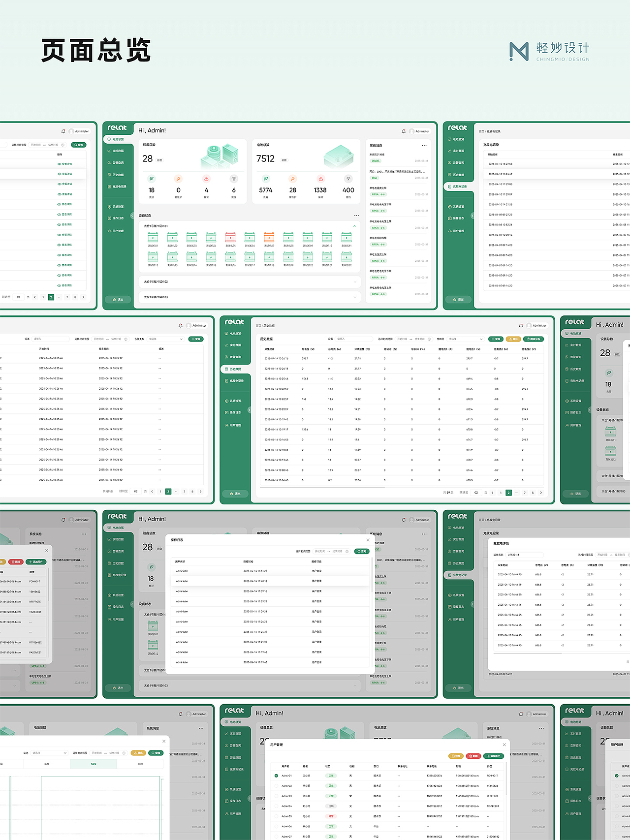Click the yellow 导出 button on 历史数据 page
Image resolution: width=630 pixels, height=840 pixels.
(513, 339)
